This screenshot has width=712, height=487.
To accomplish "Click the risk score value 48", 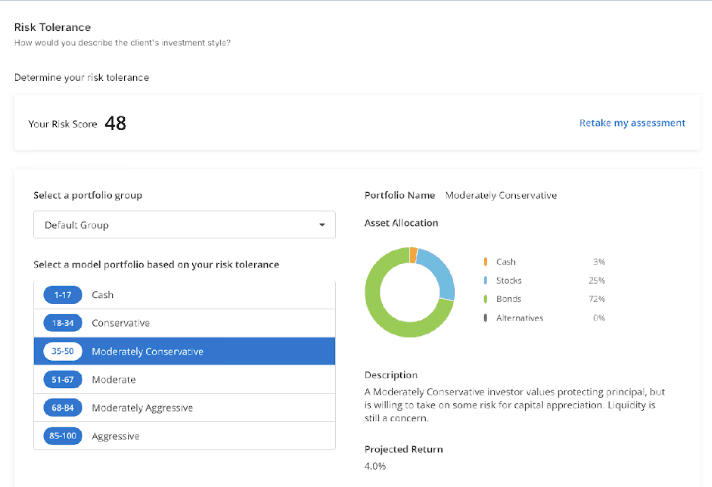I will tap(115, 123).
